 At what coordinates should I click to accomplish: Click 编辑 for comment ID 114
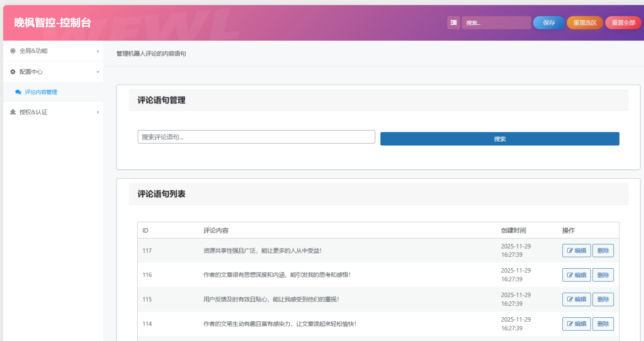pos(576,324)
